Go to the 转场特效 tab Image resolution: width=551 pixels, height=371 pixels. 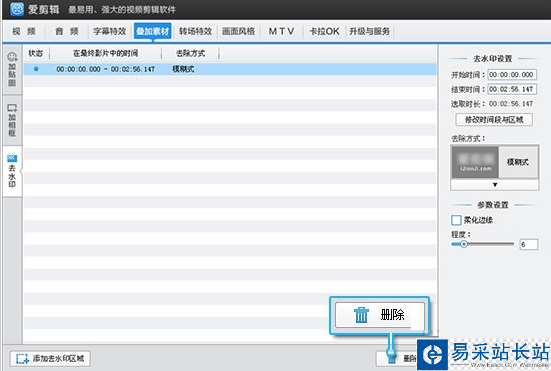[x=195, y=31]
